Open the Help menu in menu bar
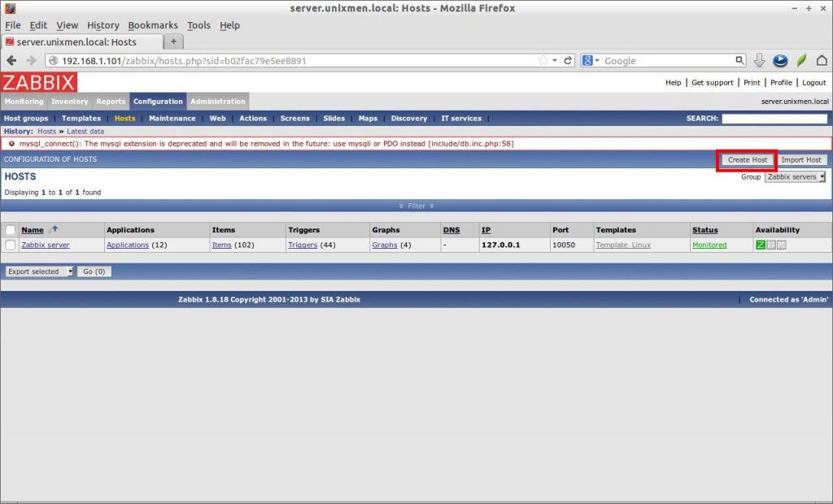This screenshot has height=504, width=833. point(229,25)
